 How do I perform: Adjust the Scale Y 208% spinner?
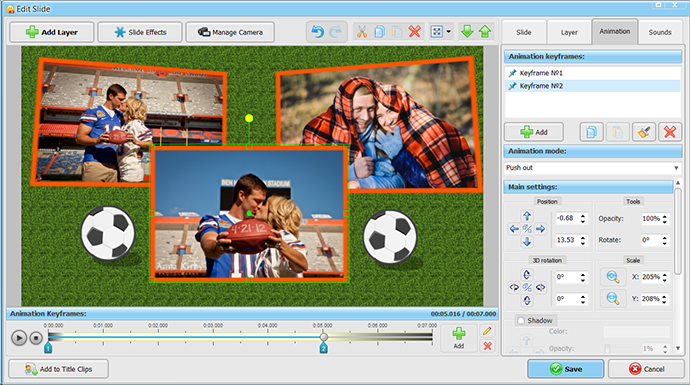[x=664, y=299]
